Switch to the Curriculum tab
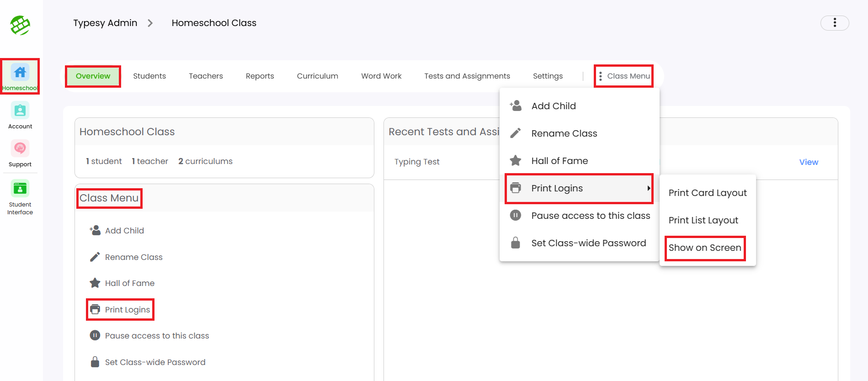The width and height of the screenshot is (868, 381). click(x=317, y=76)
